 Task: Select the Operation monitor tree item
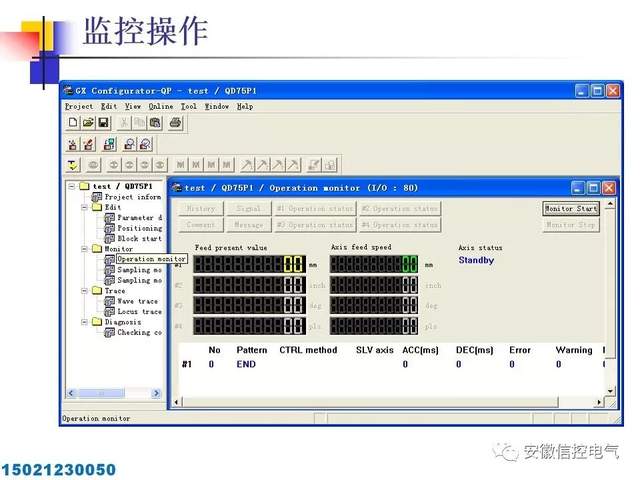[x=151, y=259]
